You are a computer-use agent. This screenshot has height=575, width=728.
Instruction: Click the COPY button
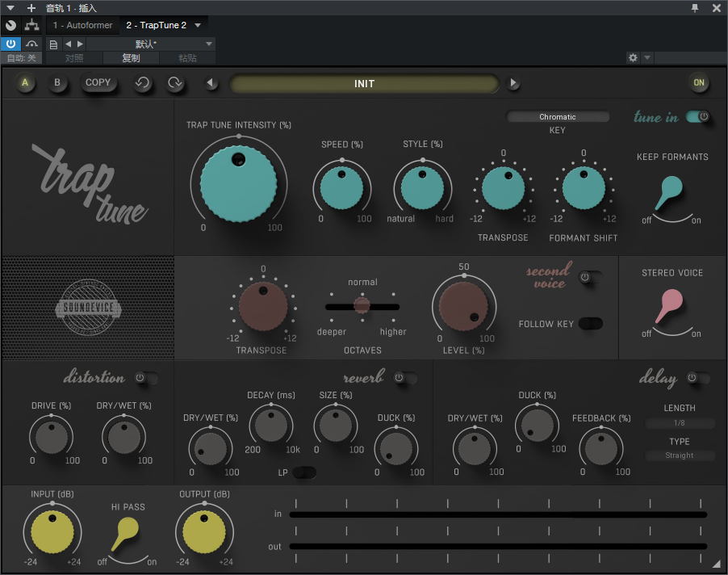(x=98, y=82)
